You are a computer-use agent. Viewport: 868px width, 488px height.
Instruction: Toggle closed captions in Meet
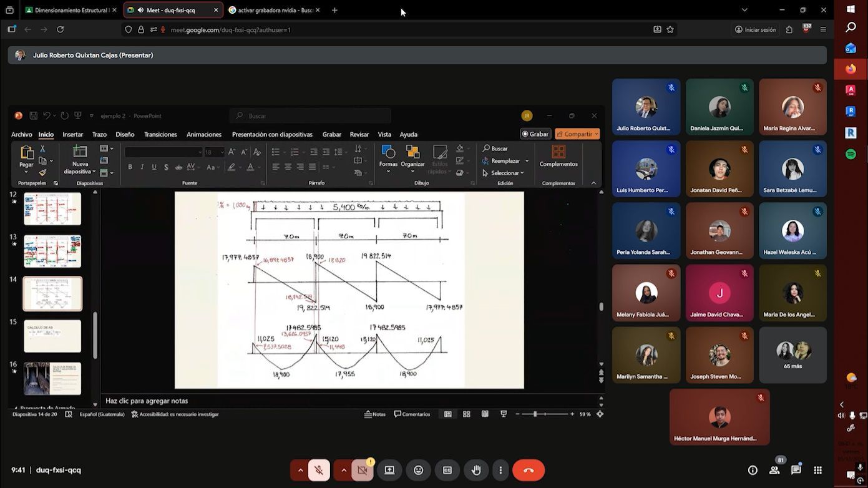click(447, 470)
